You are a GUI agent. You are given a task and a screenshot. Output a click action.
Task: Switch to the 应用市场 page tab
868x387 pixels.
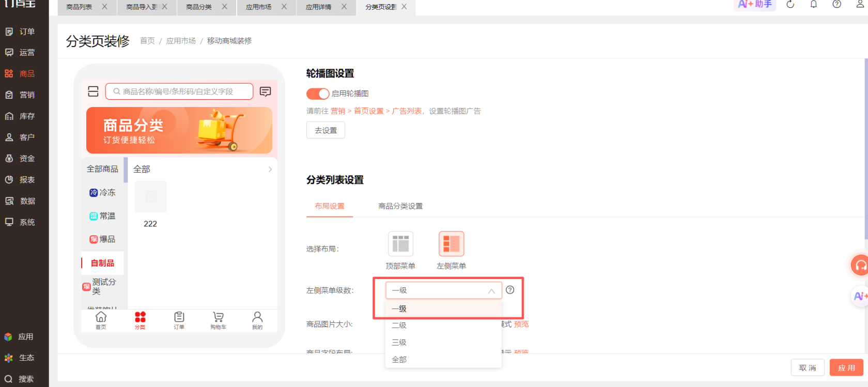[x=258, y=7]
